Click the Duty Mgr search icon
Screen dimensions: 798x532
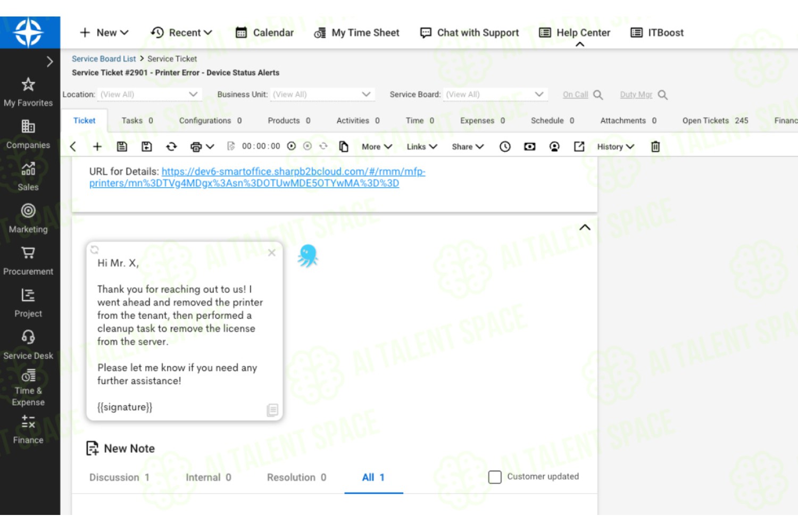point(663,95)
